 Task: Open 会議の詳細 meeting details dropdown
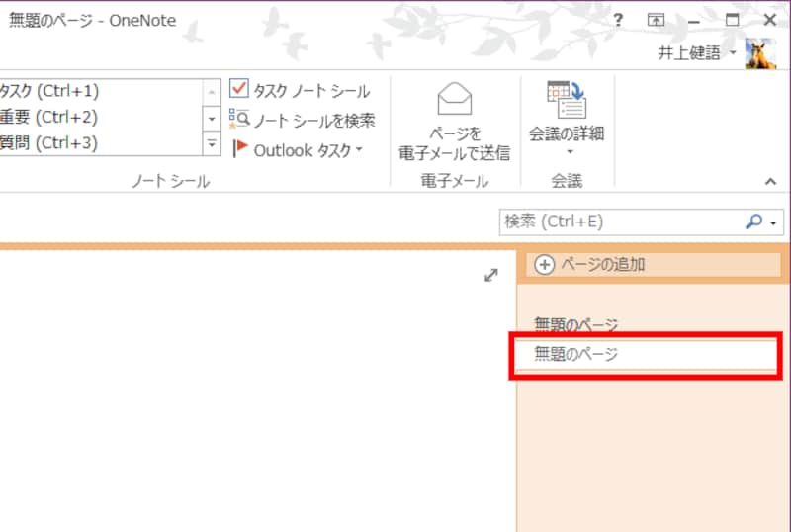click(567, 119)
